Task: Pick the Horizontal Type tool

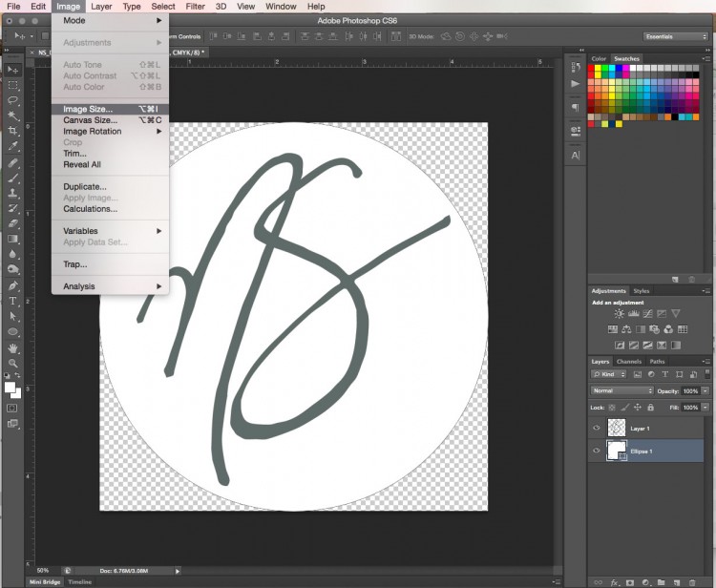Action: (x=13, y=301)
